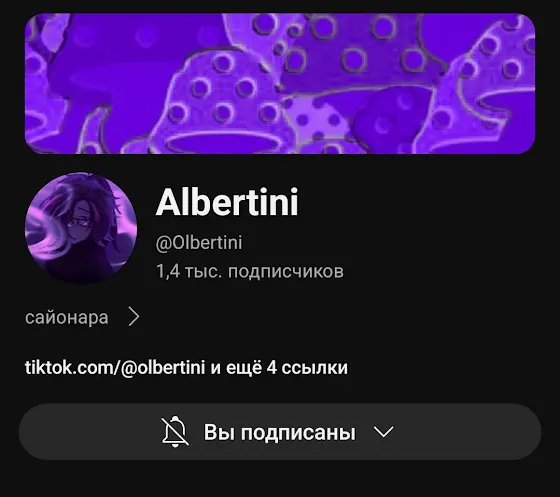Open the сайонара channel description text
Image resolution: width=560 pixels, height=497 pixels.
(x=67, y=317)
